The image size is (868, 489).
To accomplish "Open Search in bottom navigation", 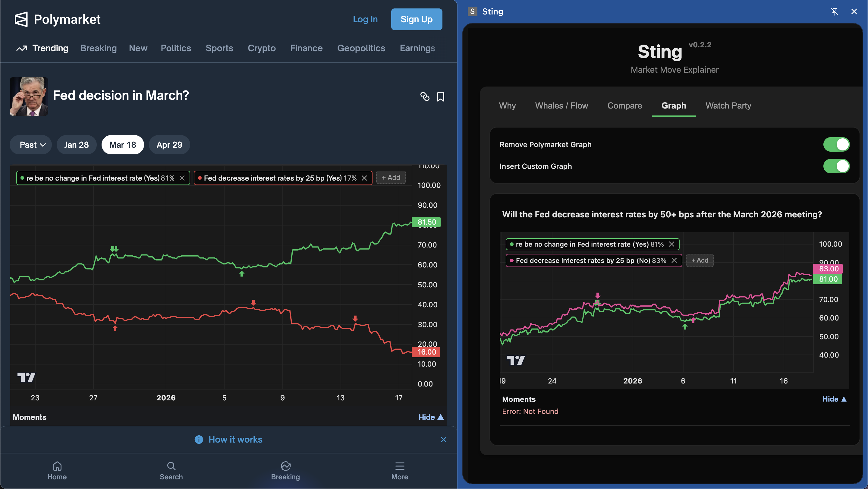I will coord(171,471).
